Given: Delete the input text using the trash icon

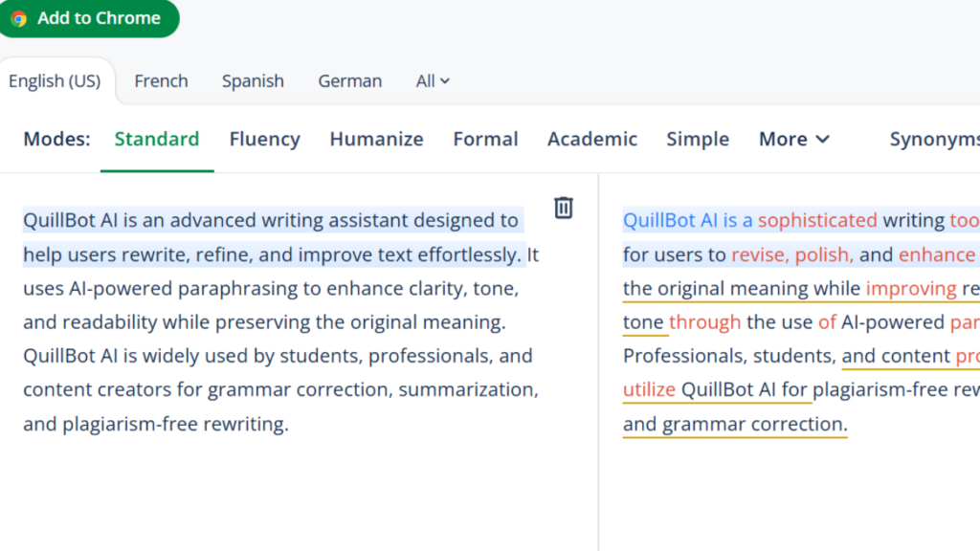Looking at the screenshot, I should 563,208.
